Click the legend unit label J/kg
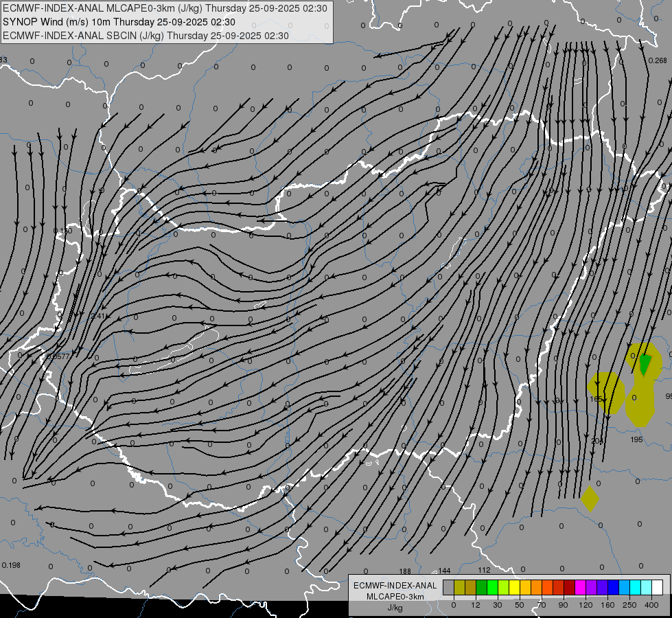 pyautogui.click(x=395, y=608)
